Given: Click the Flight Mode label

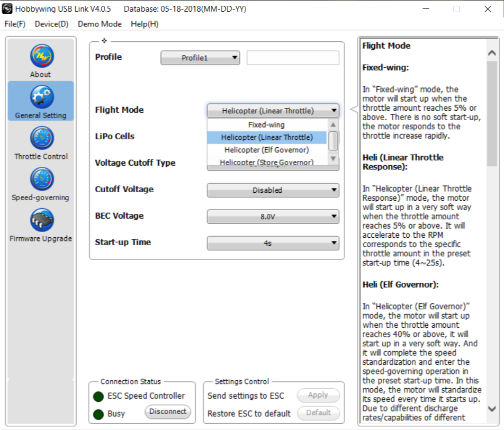Looking at the screenshot, I should click(x=119, y=110).
